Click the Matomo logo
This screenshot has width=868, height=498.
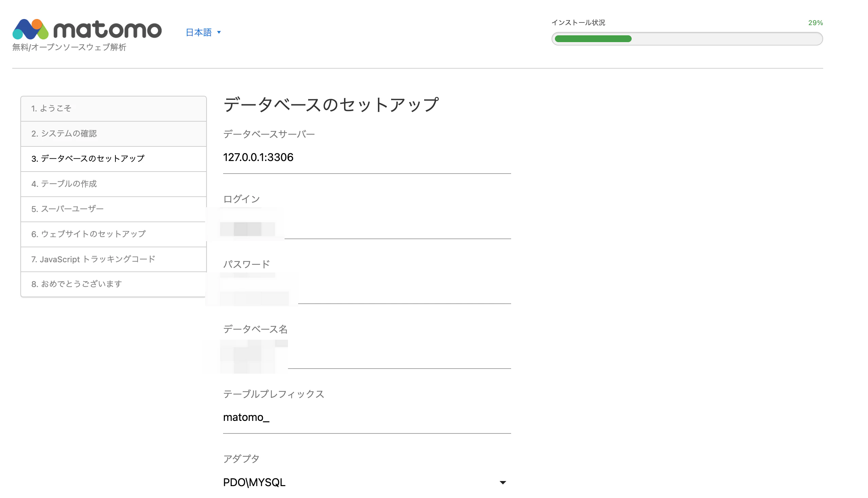coord(87,29)
